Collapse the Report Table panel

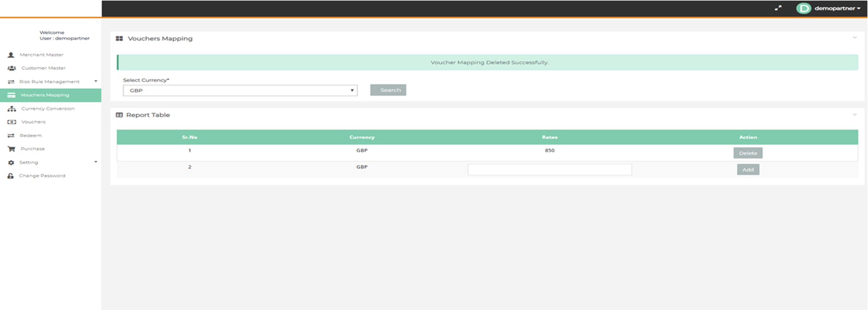pyautogui.click(x=854, y=114)
